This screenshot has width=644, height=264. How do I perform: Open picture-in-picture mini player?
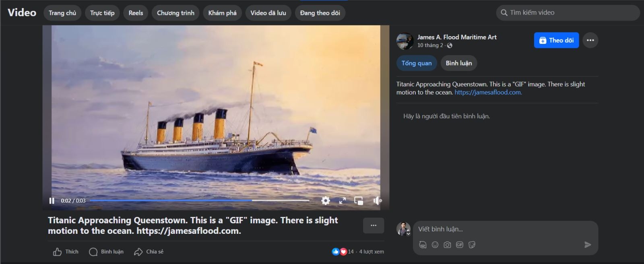point(359,200)
